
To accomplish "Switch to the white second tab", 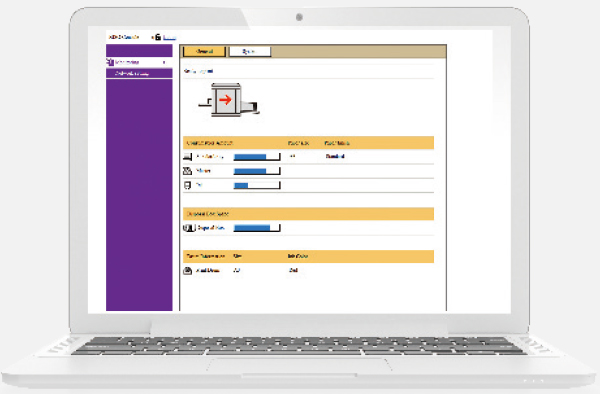I will point(249,52).
